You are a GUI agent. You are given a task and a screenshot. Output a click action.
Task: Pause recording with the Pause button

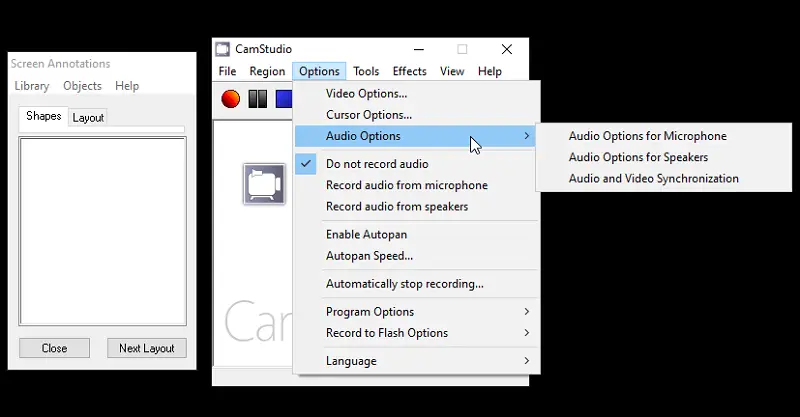(258, 99)
